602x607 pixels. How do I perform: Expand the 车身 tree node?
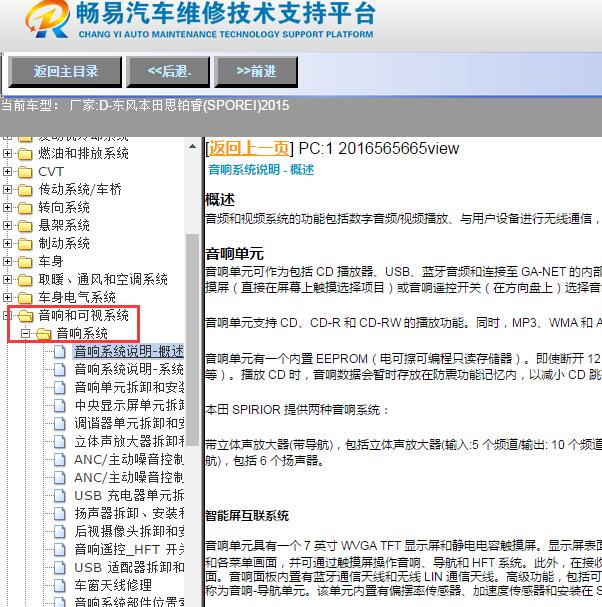(7, 261)
